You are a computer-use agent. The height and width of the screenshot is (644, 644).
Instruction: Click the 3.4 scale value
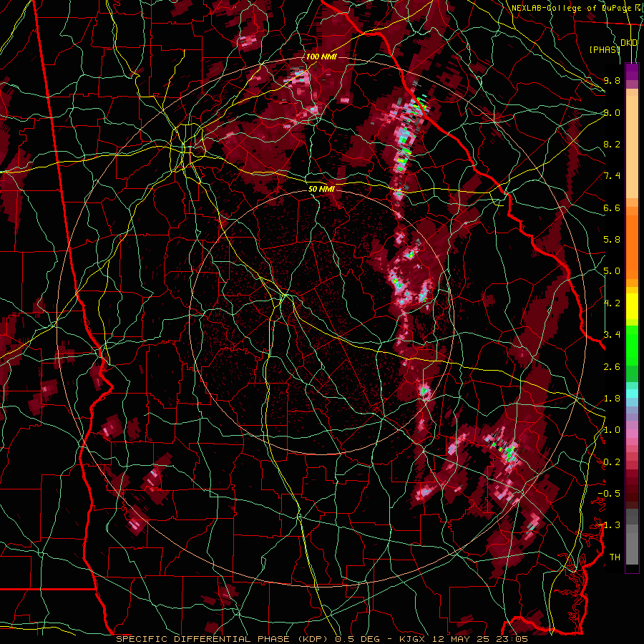(612, 335)
